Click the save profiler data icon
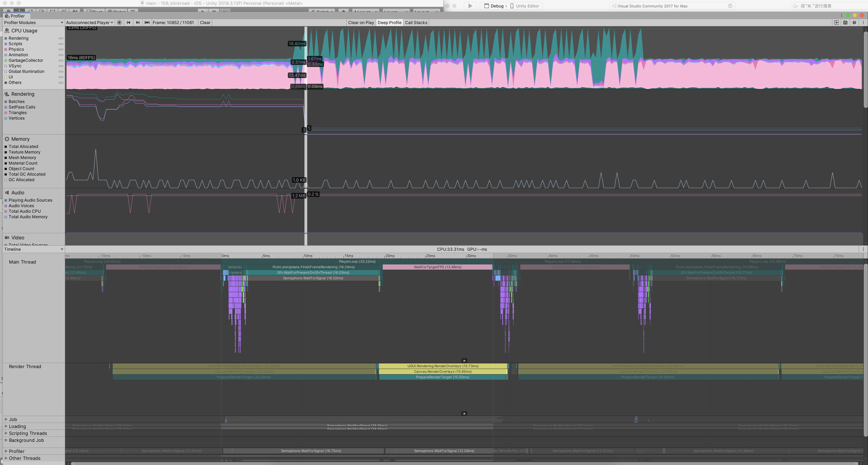The height and width of the screenshot is (465, 868). 845,22
